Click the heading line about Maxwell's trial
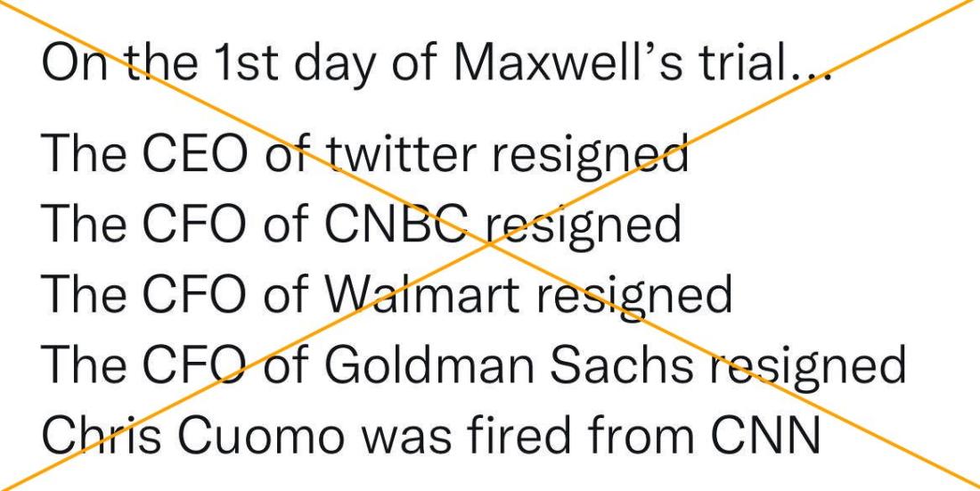Viewport: 980px width, 491px height. (x=437, y=65)
